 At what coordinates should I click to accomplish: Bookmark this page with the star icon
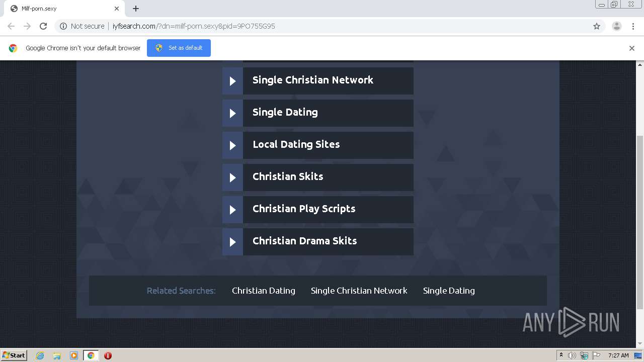click(x=597, y=26)
